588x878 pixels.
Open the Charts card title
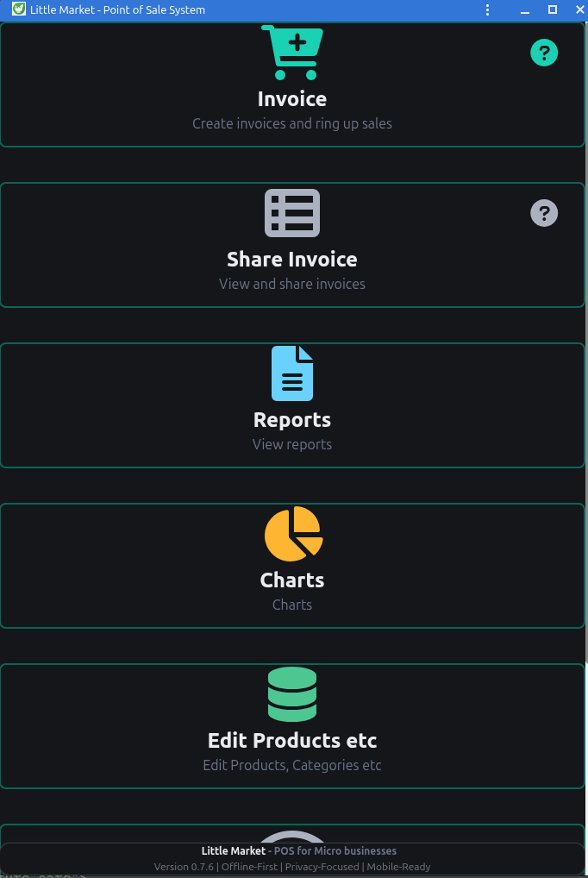(291, 580)
